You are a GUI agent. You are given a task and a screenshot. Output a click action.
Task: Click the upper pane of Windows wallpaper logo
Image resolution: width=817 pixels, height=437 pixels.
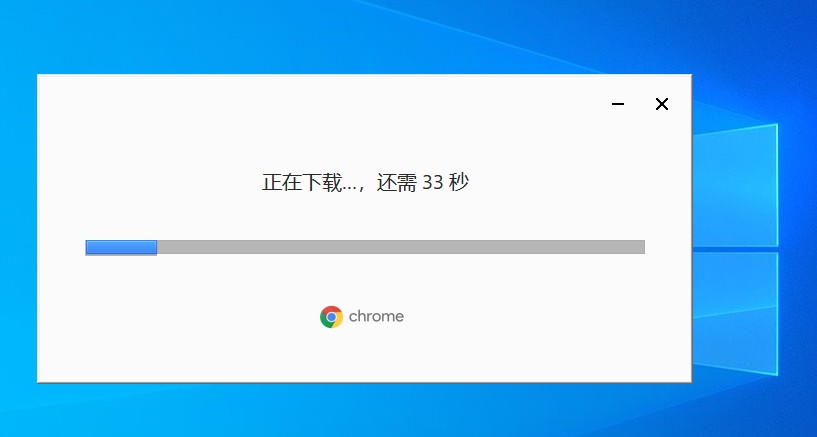[735, 185]
